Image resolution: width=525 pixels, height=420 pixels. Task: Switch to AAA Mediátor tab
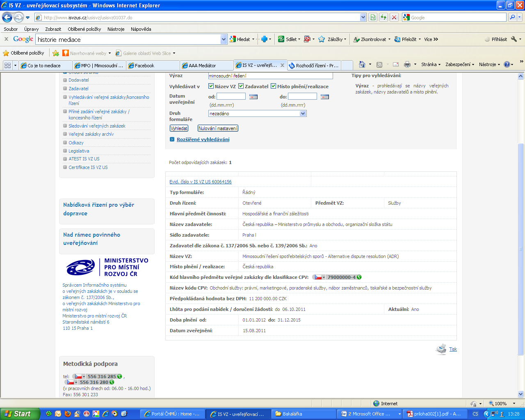click(x=206, y=66)
